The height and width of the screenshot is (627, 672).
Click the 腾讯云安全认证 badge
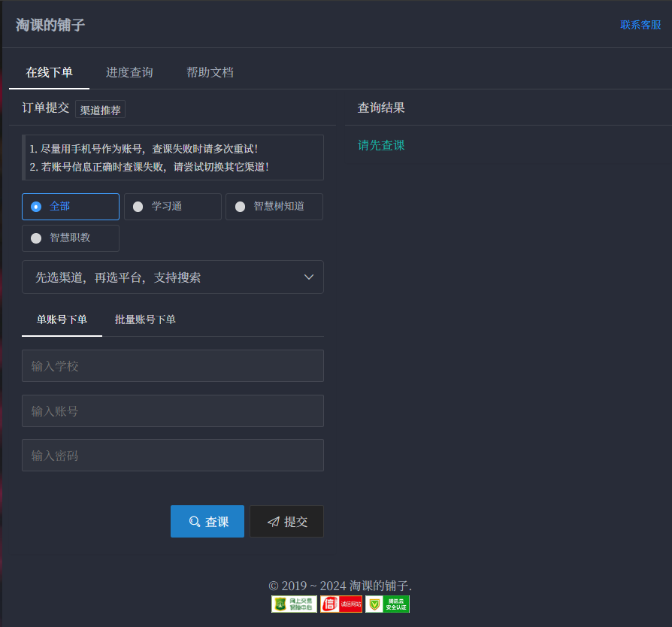tap(387, 603)
